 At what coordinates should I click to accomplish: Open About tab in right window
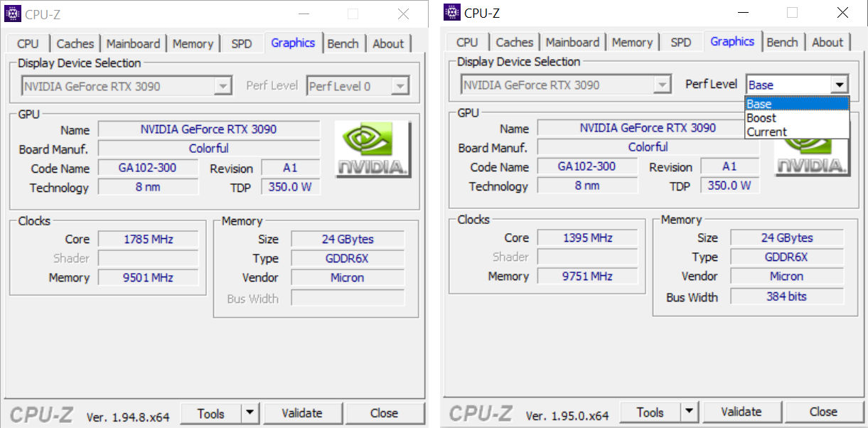tap(827, 42)
